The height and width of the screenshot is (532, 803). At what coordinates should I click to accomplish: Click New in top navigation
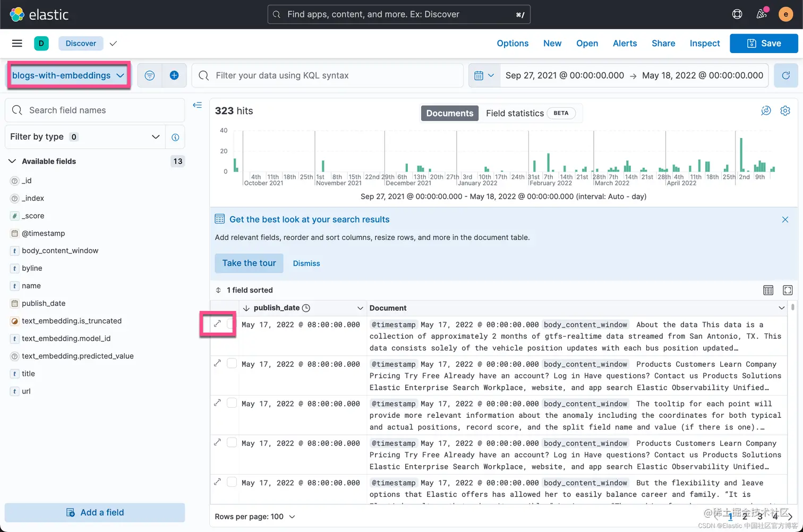[x=552, y=44]
